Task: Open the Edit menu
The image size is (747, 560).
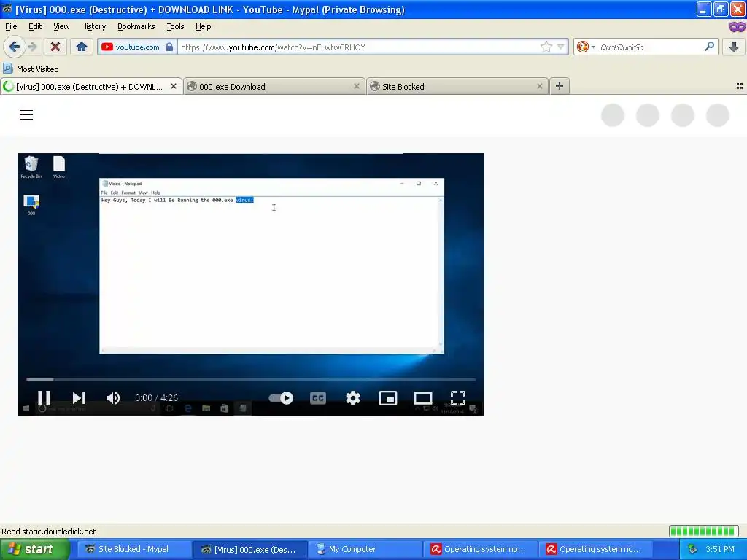Action: (35, 26)
